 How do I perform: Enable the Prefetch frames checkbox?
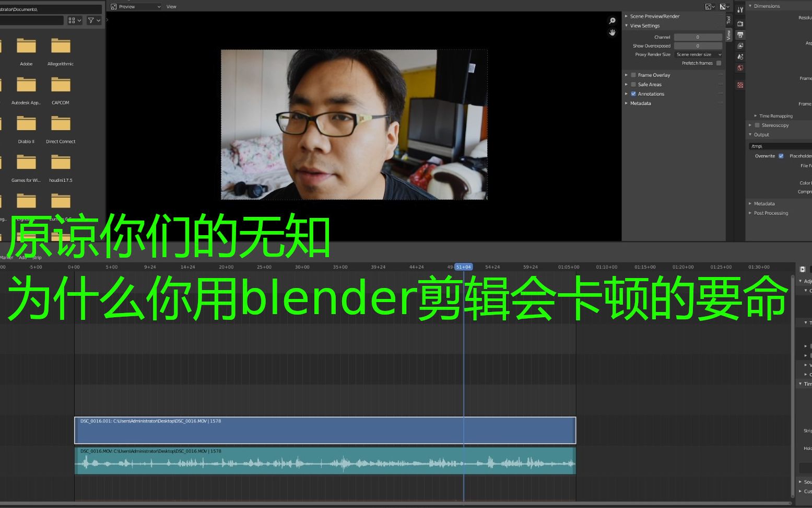(x=719, y=63)
